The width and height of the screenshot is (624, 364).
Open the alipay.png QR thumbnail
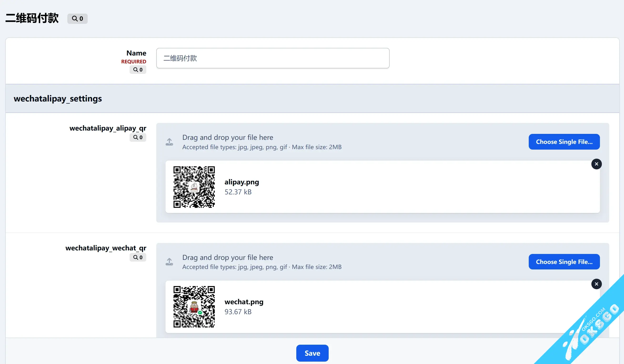[194, 187]
